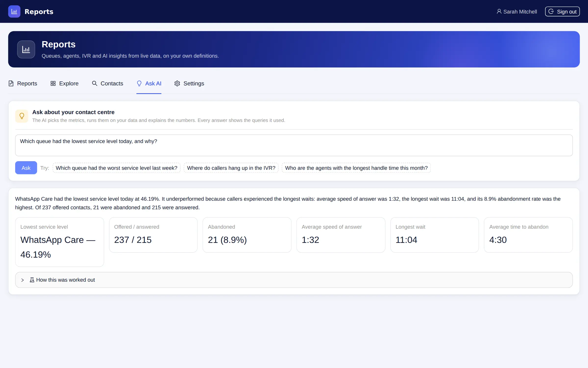
Task: Sign out of the account
Action: pyautogui.click(x=562, y=12)
